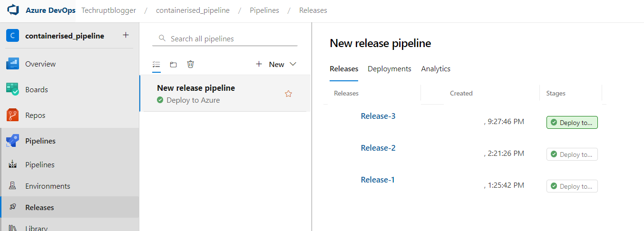The image size is (644, 231).
Task: Open the Analytics tab
Action: coord(436,69)
